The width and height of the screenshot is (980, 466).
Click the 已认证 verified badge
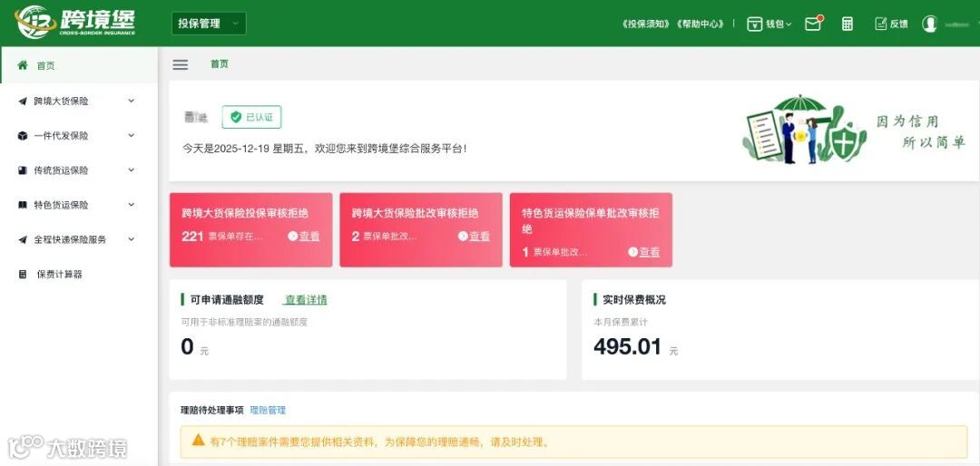pyautogui.click(x=252, y=117)
